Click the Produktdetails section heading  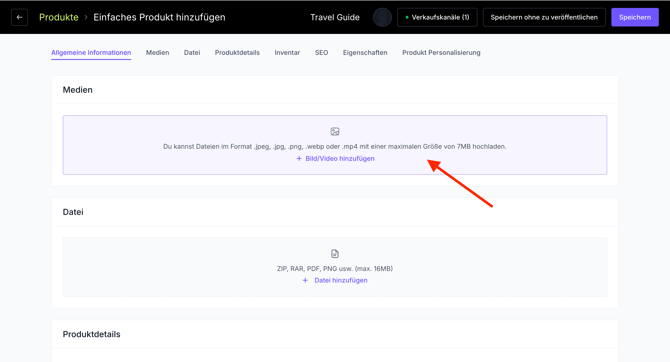(x=91, y=334)
